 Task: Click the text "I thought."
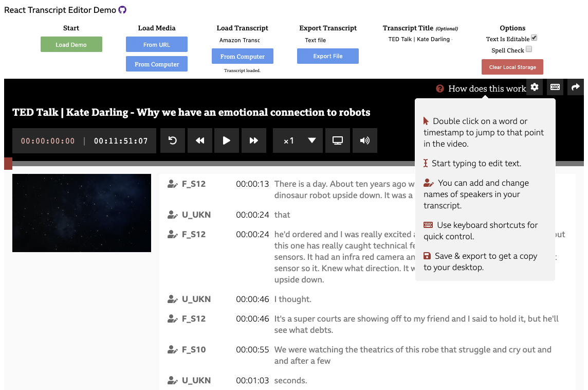coord(292,299)
